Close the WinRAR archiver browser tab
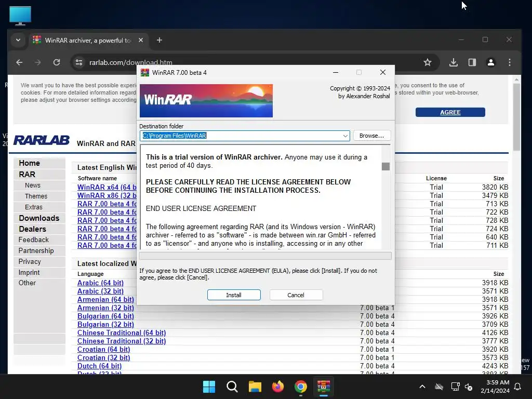 (x=141, y=40)
